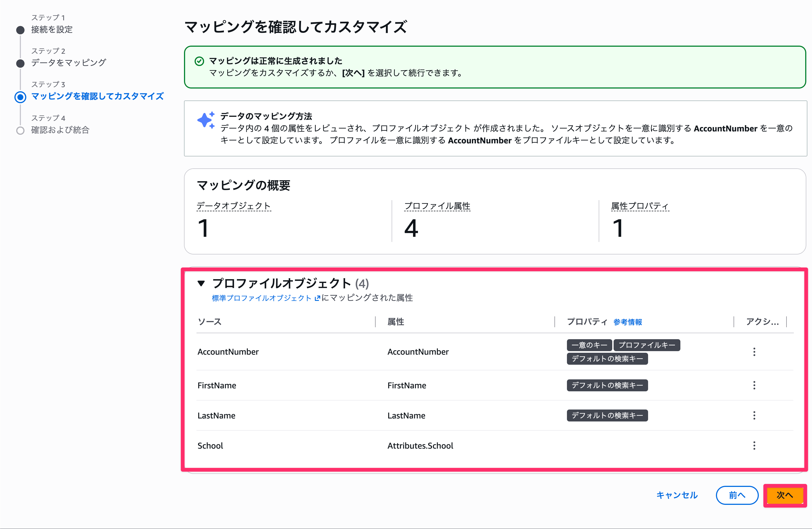
Task: Open actions menu for FirstName row
Action: (754, 385)
